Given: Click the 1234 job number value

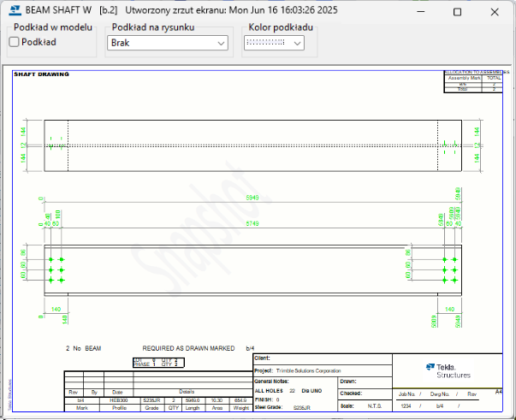Looking at the screenshot, I should click(x=406, y=406).
